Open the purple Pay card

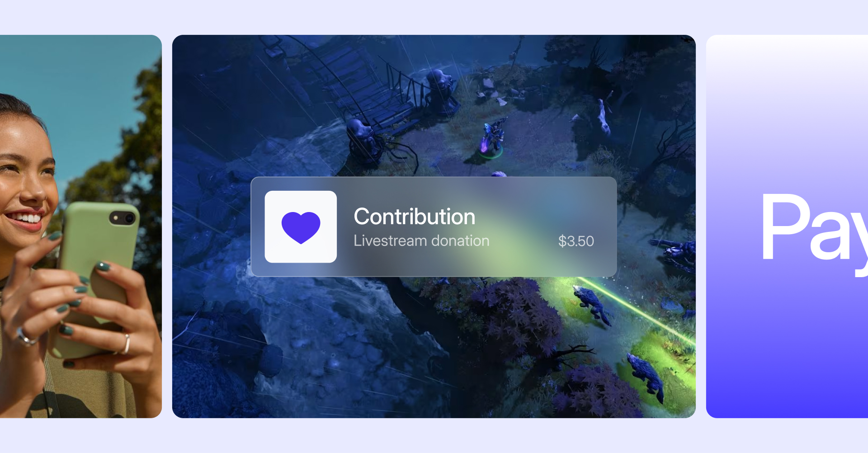pyautogui.click(x=787, y=226)
